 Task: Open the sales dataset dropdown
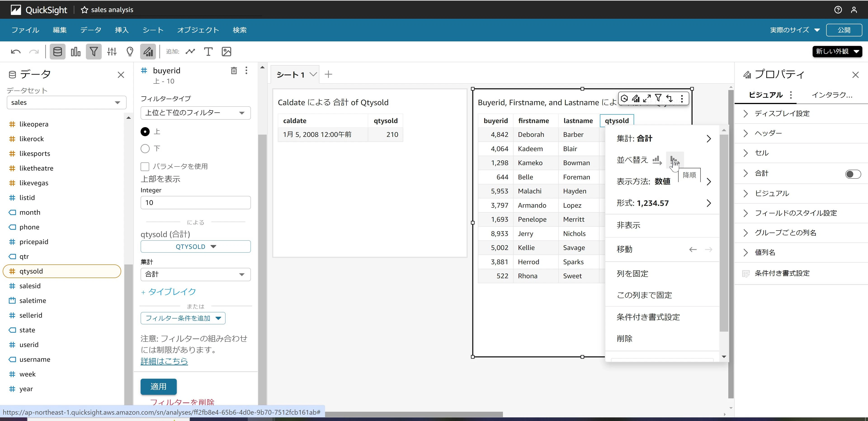coord(66,102)
